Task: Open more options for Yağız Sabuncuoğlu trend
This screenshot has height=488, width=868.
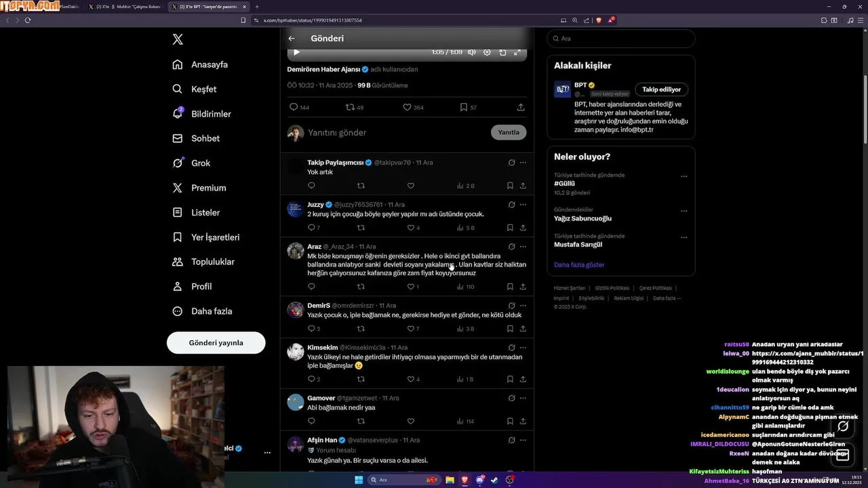Action: coord(684,211)
